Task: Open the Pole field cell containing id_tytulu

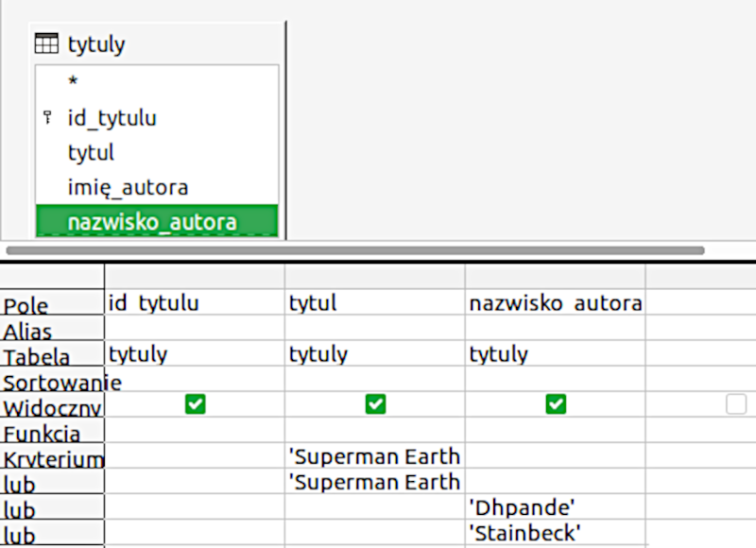Action: (x=194, y=302)
